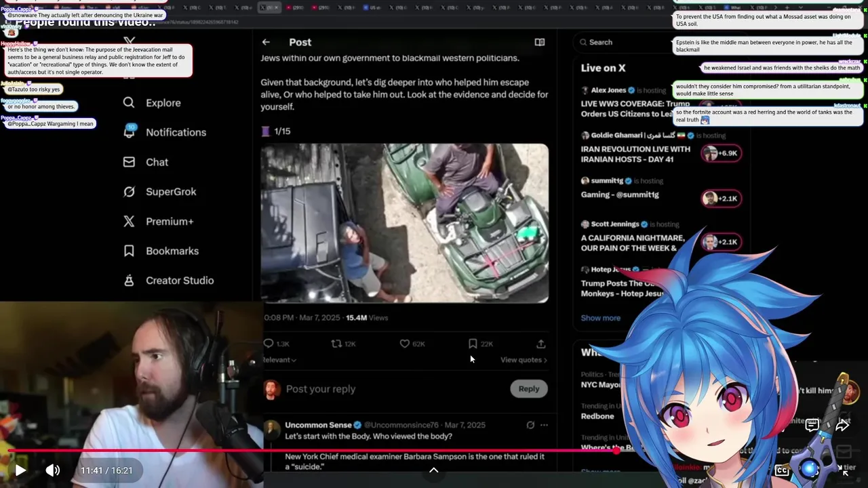The width and height of the screenshot is (868, 488).
Task: Click the post's share upload icon
Action: click(540, 344)
